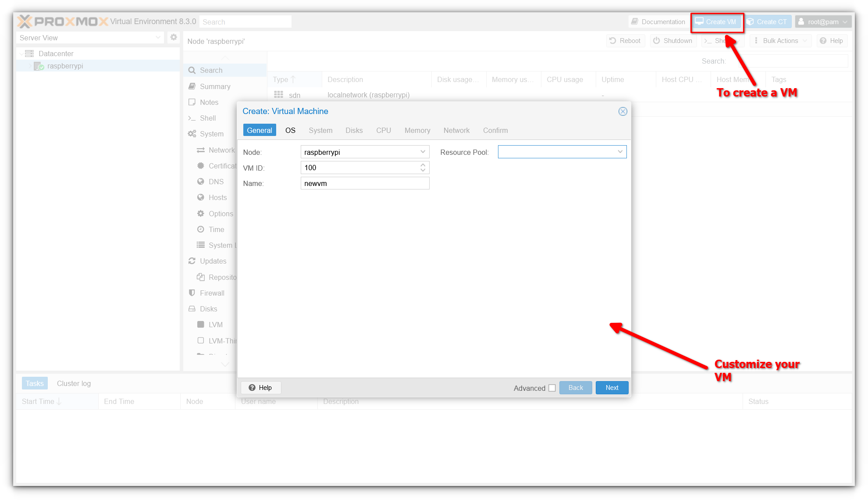Select Options under System
Screen dimensions: 868x500
(221, 214)
